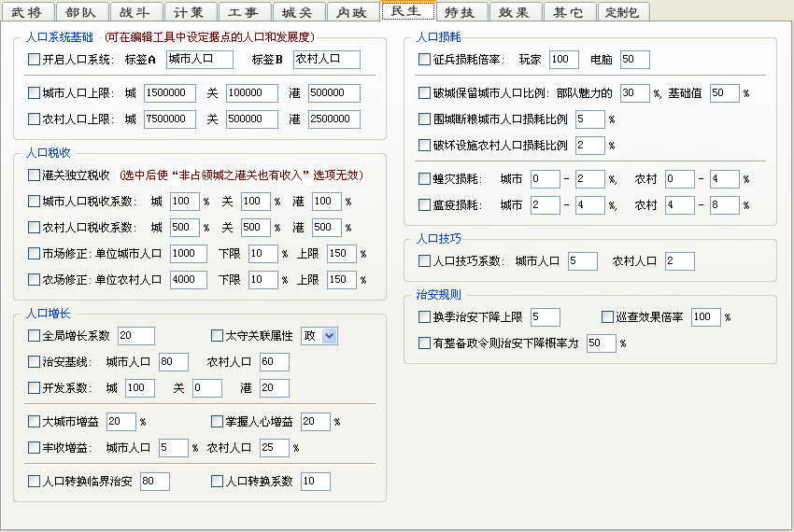Edit 治安基线 农村人口 value field
Image resolution: width=794 pixels, height=532 pixels.
[275, 361]
